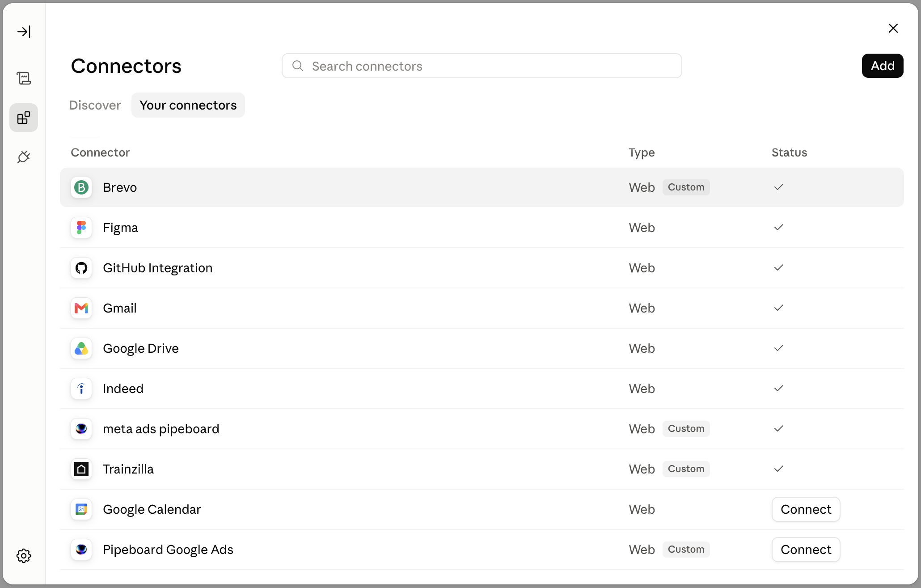Click the Web type in Figma row
The width and height of the screenshot is (921, 588).
pyautogui.click(x=642, y=228)
